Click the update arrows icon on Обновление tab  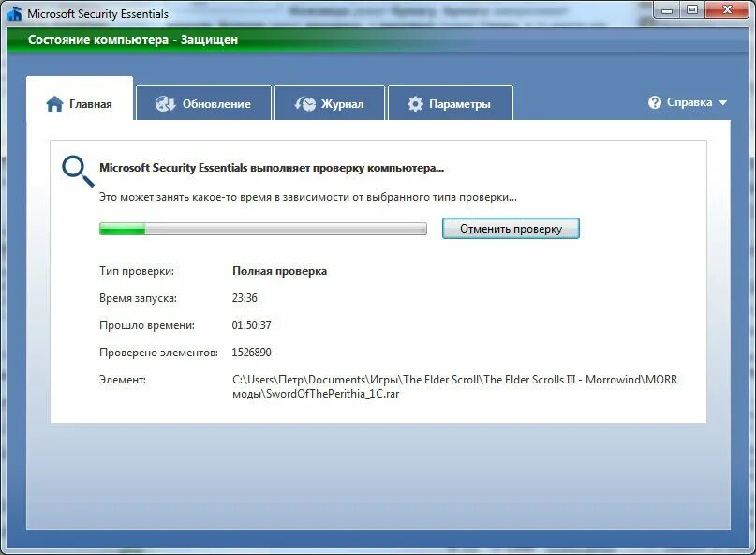pos(165,104)
